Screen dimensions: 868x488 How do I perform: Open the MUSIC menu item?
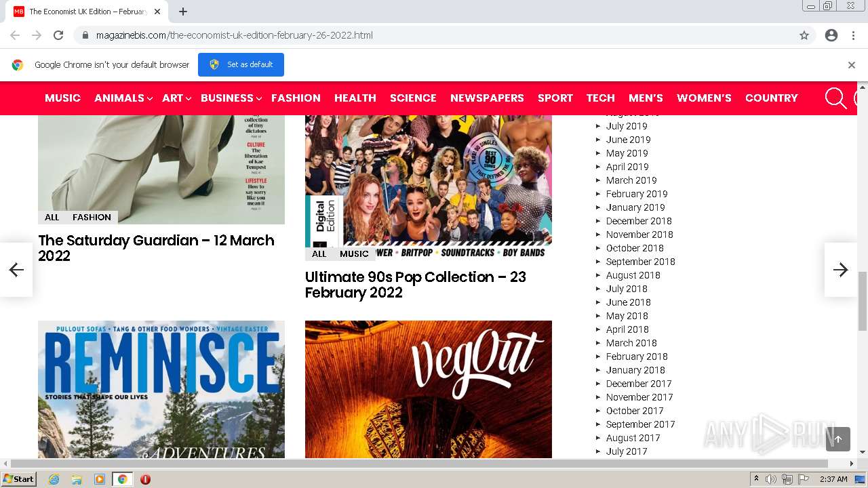[x=62, y=98]
